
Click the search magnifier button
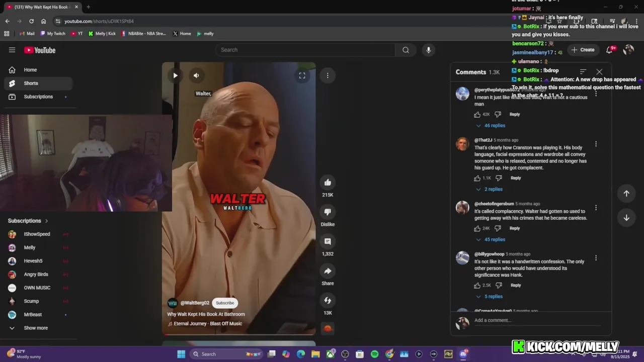406,50
